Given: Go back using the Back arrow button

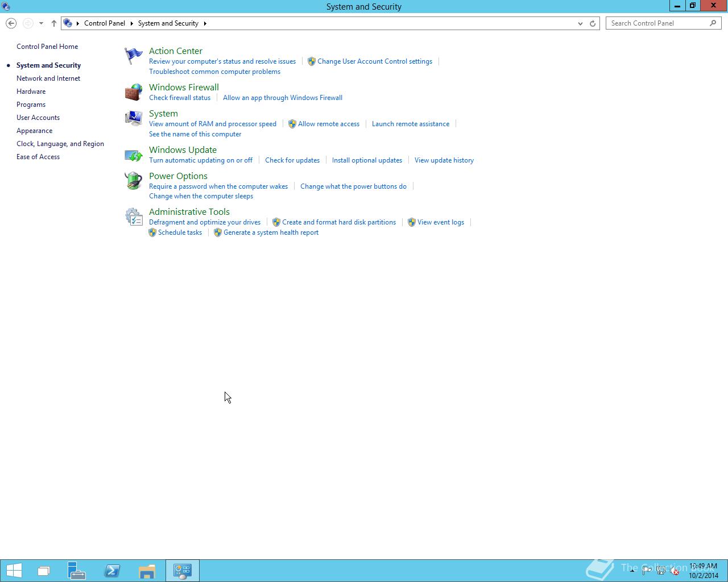Looking at the screenshot, I should [x=11, y=23].
